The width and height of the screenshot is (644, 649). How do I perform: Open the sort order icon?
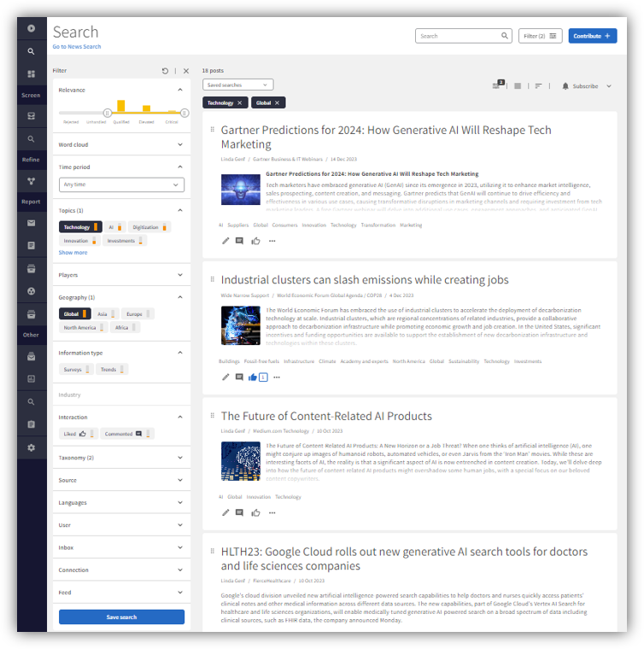538,86
